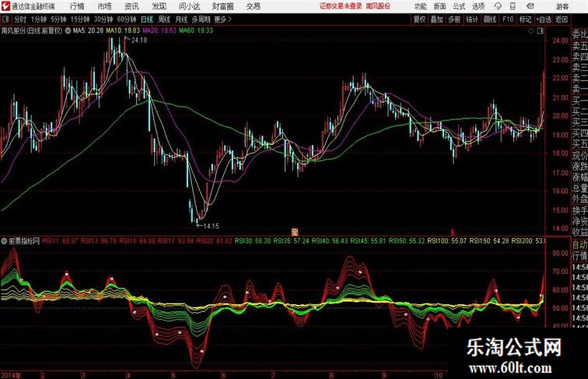The image size is (588, 379).
Task: Click the 画线 draw line button
Action: (490, 19)
